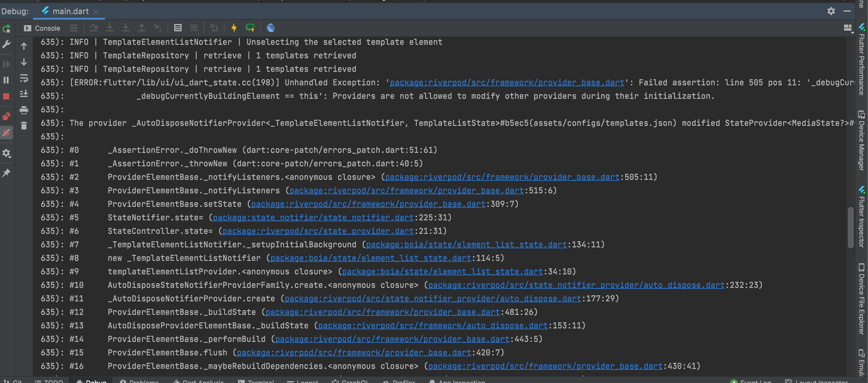
Task: Stop the debug session
Action: coord(6,96)
